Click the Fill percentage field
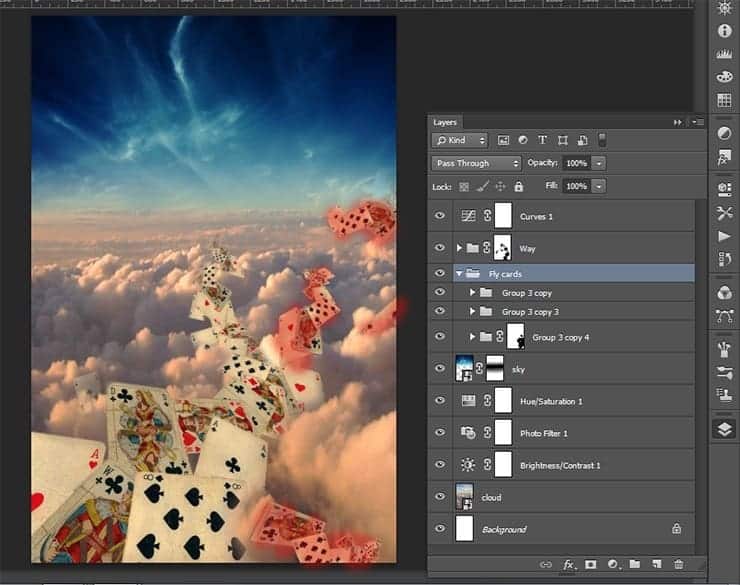Screen dimensions: 740x585 point(576,186)
